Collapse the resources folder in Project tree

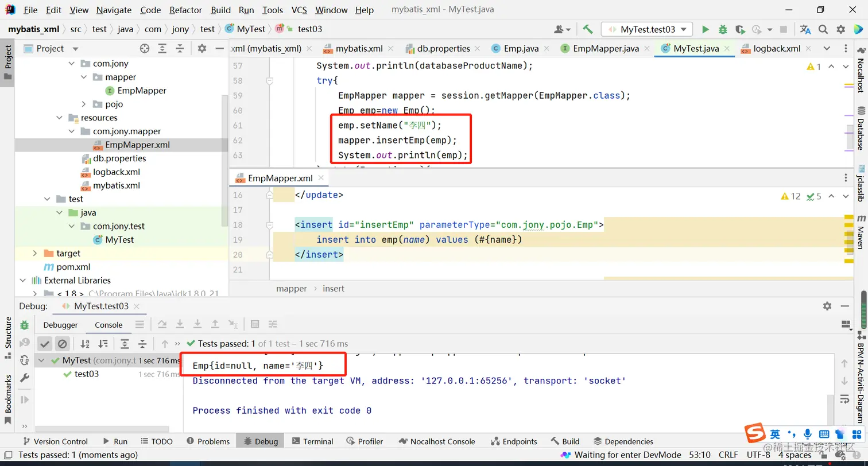[x=59, y=118]
